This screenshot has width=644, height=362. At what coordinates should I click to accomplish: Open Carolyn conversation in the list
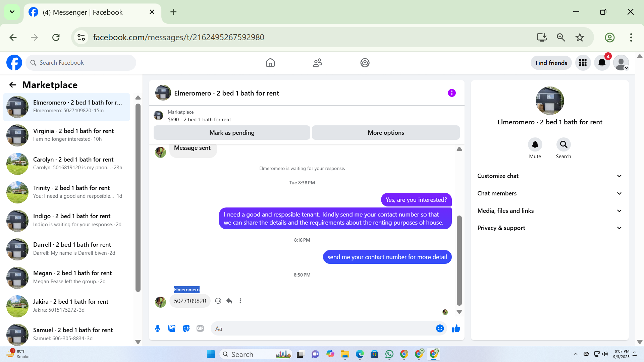(x=66, y=164)
